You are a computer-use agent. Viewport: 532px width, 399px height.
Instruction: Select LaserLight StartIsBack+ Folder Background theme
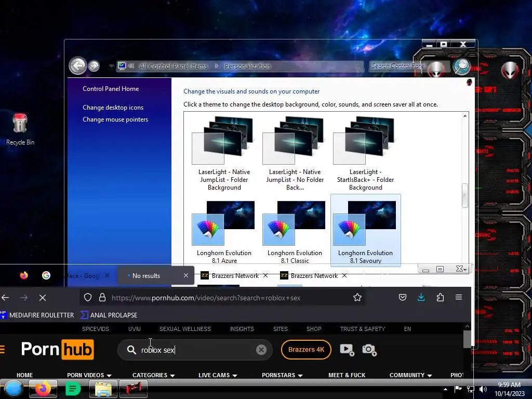(x=365, y=153)
